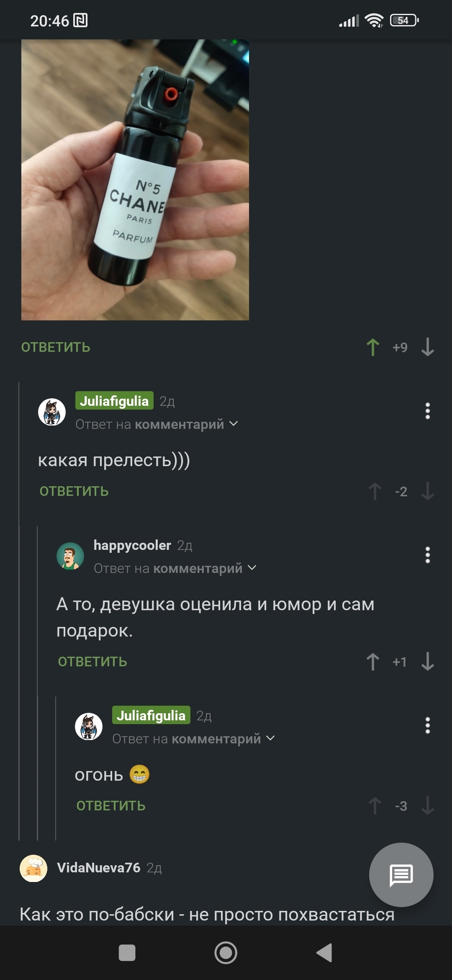Tap the floating write-comment button
Screen dimensions: 452x980
[x=401, y=875]
